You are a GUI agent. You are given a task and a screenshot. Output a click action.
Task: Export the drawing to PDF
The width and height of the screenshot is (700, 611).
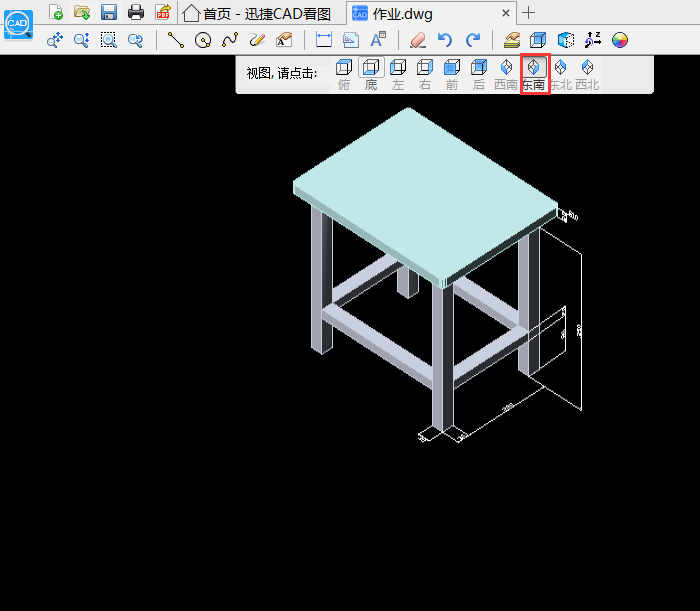tap(162, 13)
